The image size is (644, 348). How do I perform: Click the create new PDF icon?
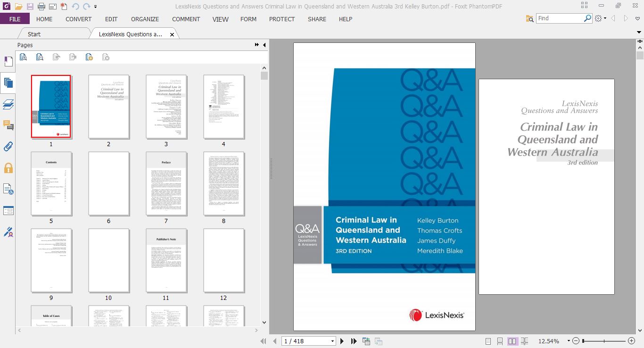point(64,7)
